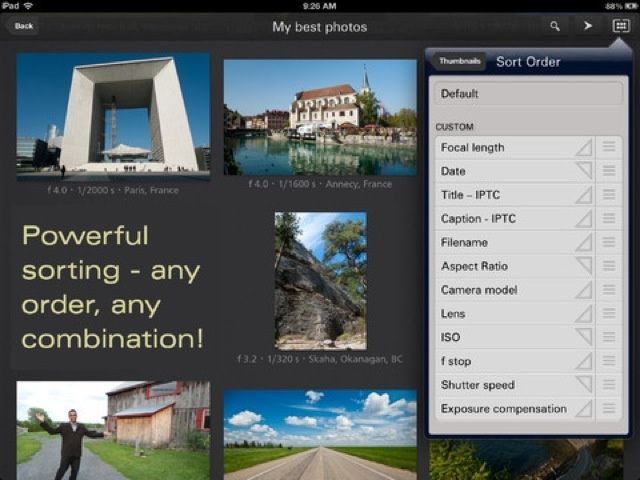The image size is (640, 480).
Task: Start slideshow with play arrow icon
Action: tap(587, 26)
